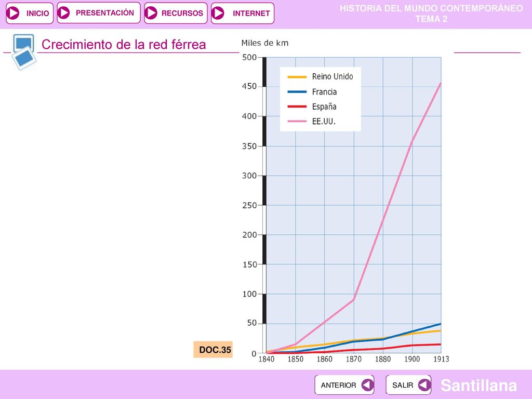532x399 pixels.
Task: Open the INICIO menu label
Action: (x=37, y=14)
